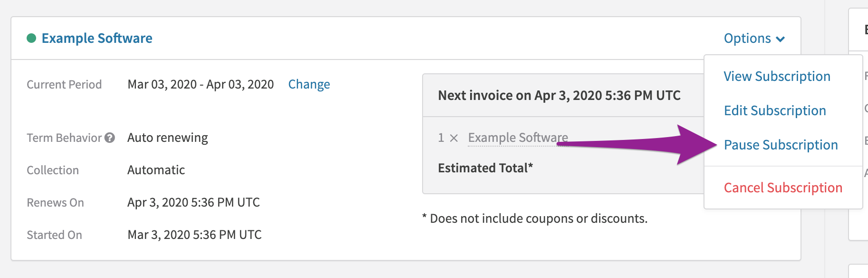The width and height of the screenshot is (868, 278).
Task: Click the Renews On date value
Action: click(193, 202)
